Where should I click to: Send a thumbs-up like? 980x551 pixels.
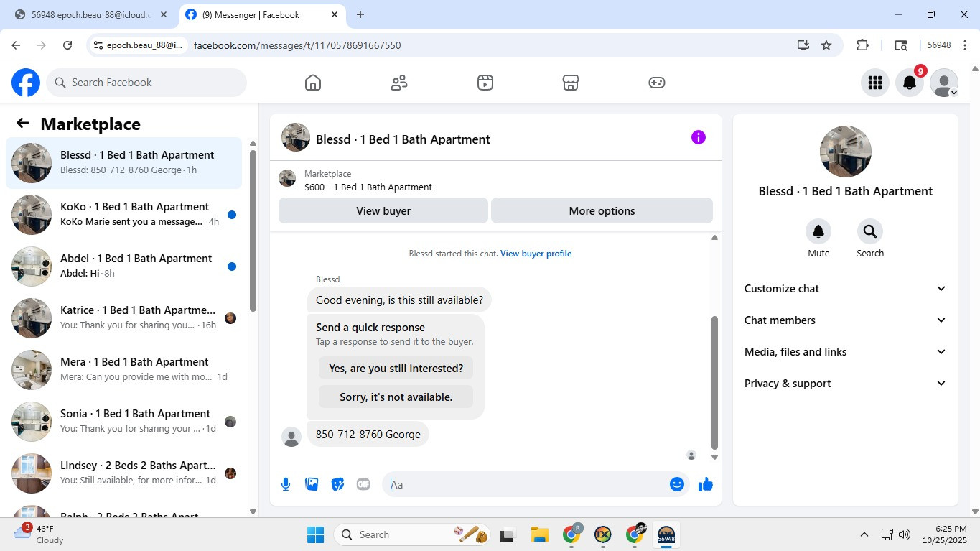click(706, 484)
